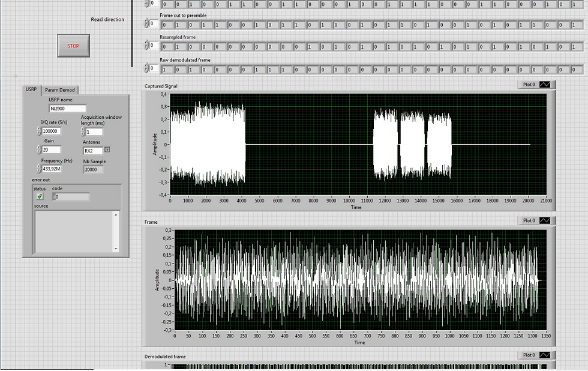Edit the USRP name field NI2900

click(x=67, y=109)
